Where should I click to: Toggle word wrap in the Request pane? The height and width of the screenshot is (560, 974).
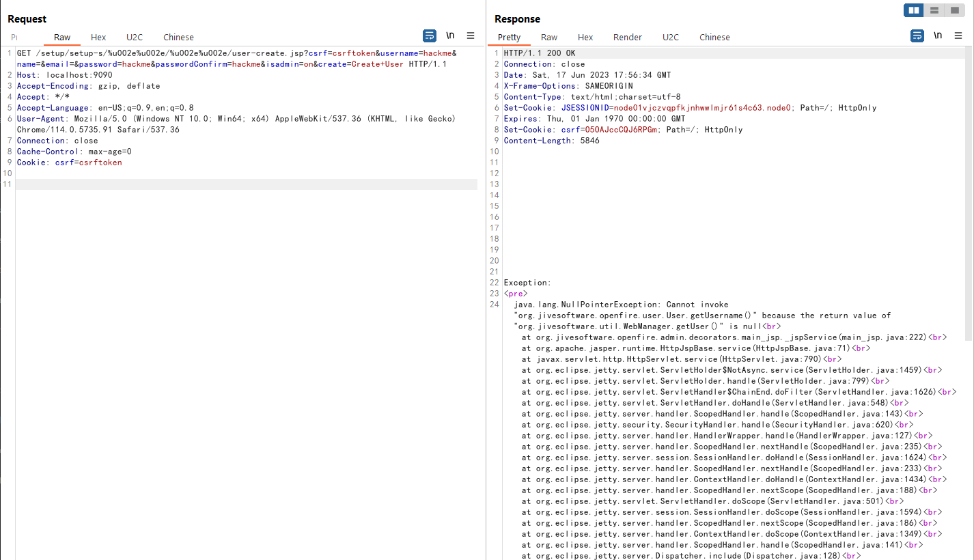click(x=430, y=36)
